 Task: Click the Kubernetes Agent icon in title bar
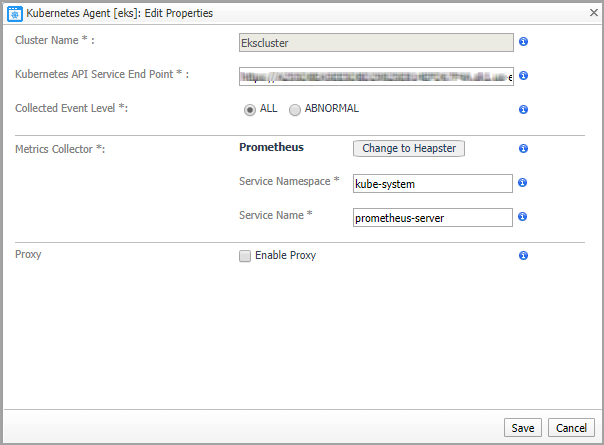click(14, 14)
